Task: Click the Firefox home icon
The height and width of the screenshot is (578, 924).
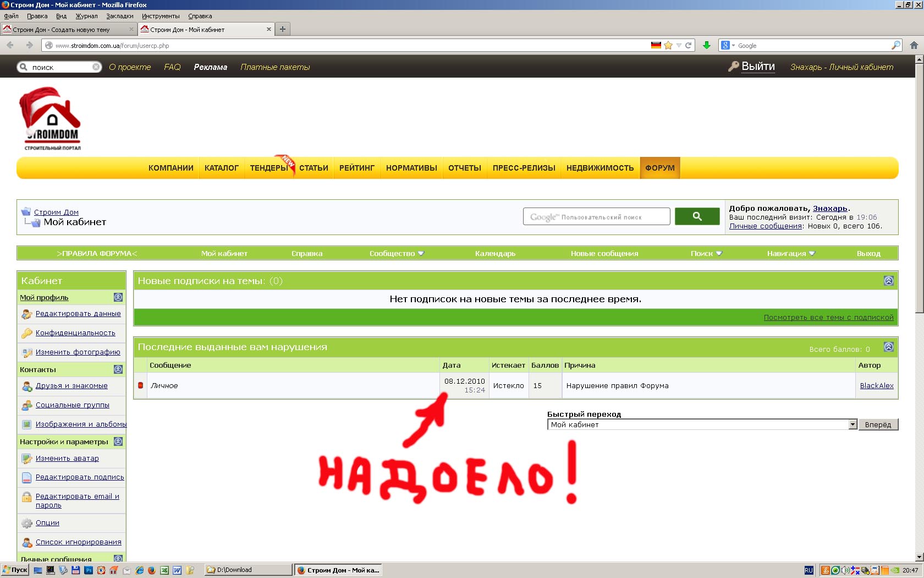Action: (x=914, y=45)
